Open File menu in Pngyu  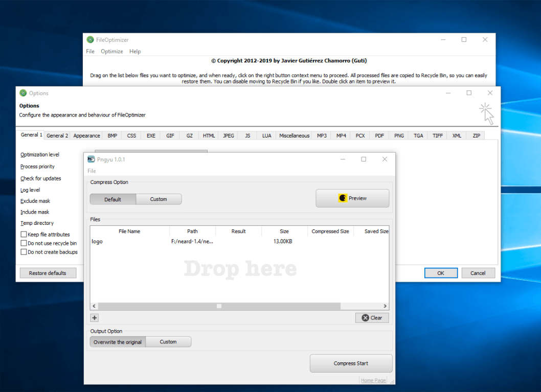92,171
